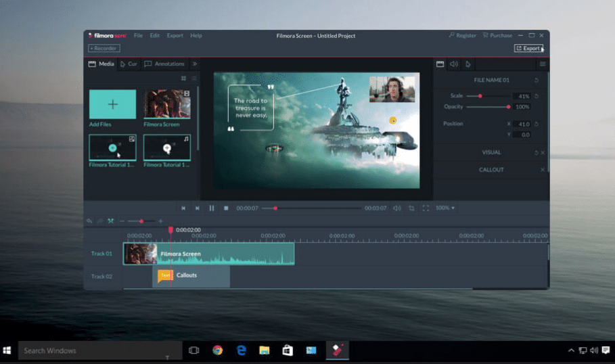Reset the VISUAL section

point(536,153)
